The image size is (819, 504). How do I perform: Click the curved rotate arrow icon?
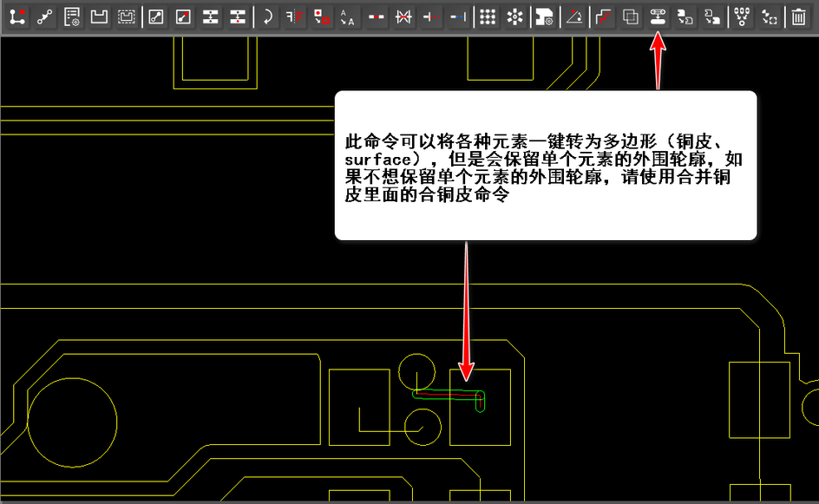267,16
